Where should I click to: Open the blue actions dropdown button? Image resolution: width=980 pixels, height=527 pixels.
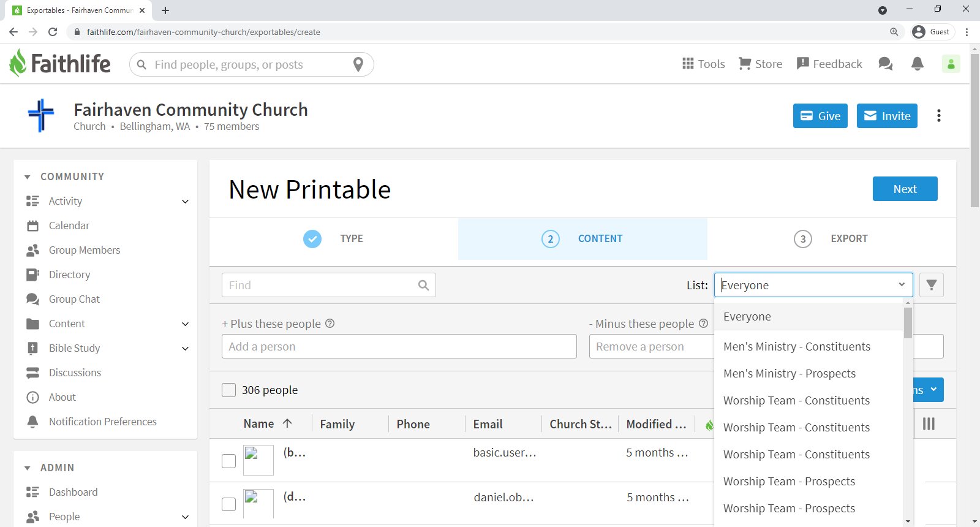(x=929, y=390)
